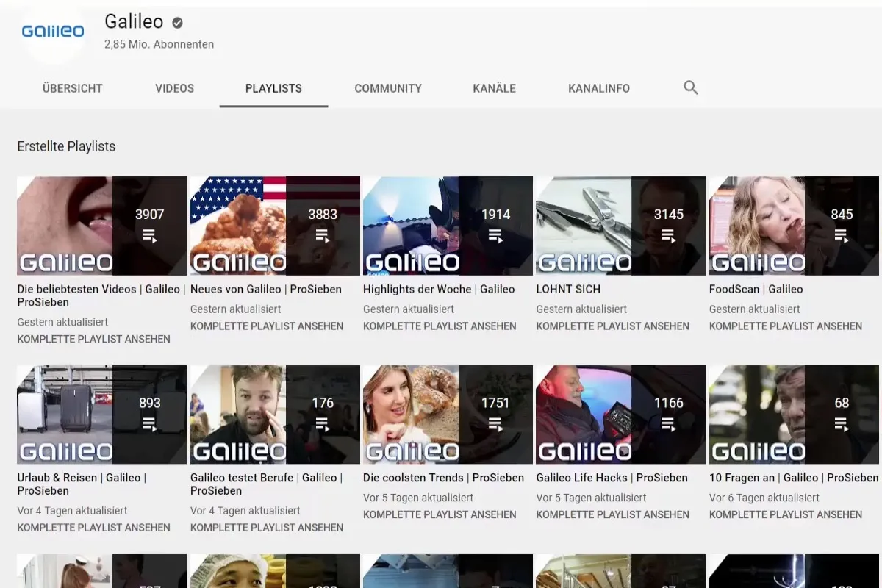Click playlist icon on the 68 videos thumbnail
Viewport: 882px width, 588px height.
[x=842, y=424]
